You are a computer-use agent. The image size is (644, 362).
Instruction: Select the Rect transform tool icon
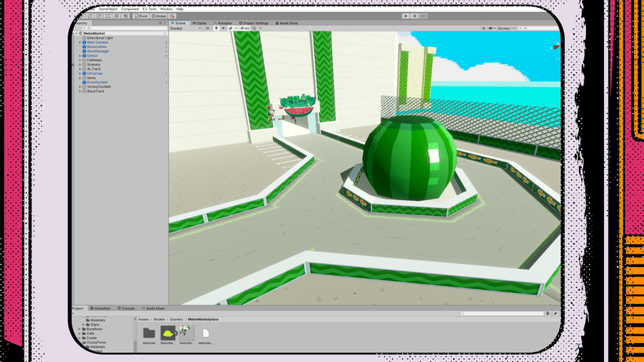coord(108,16)
